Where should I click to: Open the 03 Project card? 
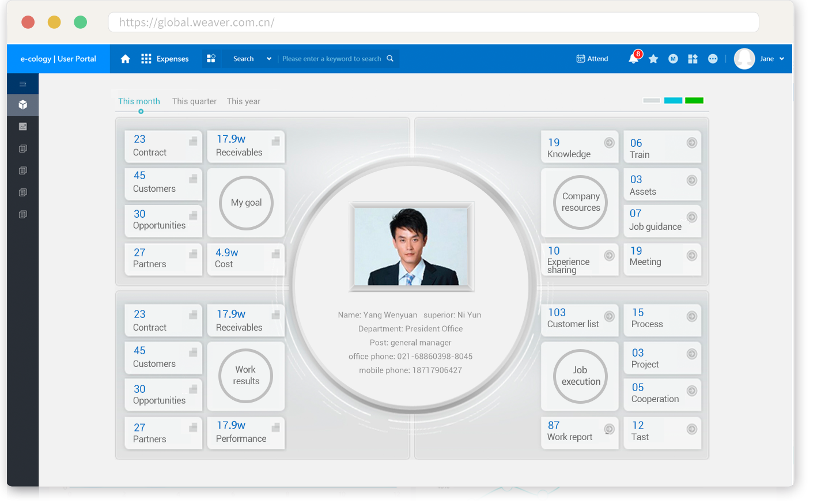[x=663, y=358]
